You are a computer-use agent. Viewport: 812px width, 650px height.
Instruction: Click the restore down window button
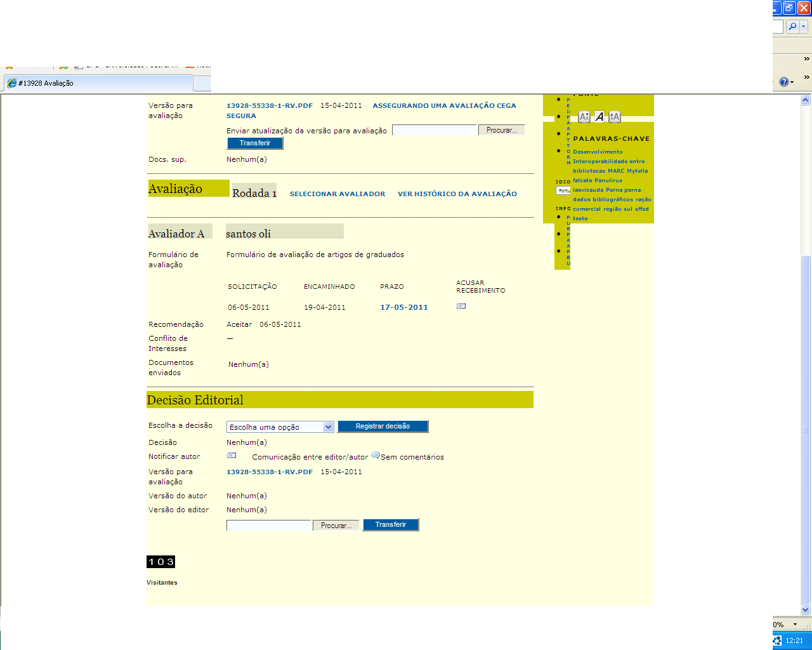tap(789, 8)
